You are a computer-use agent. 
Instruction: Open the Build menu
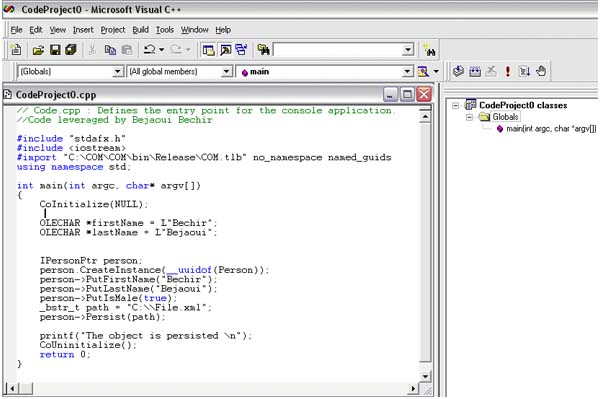(x=140, y=30)
